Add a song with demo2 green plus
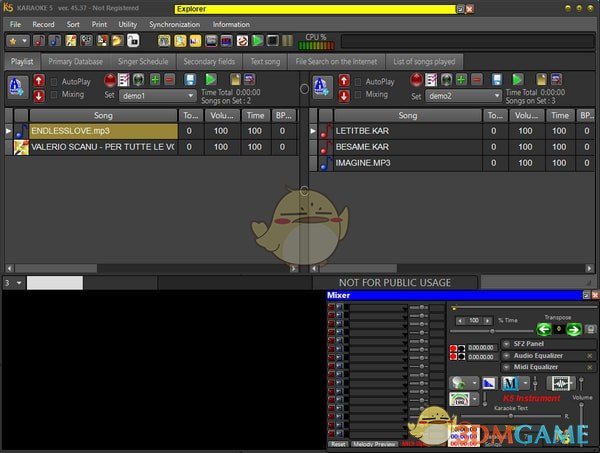 pos(461,80)
